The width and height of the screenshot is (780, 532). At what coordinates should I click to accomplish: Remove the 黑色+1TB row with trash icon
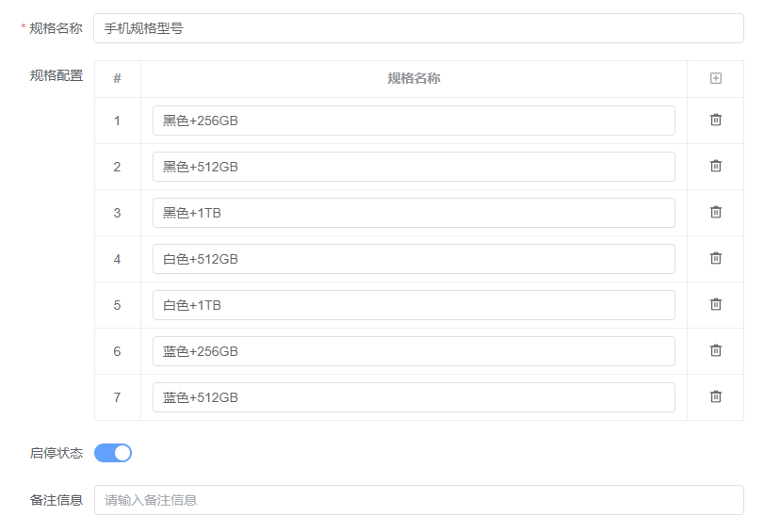point(715,212)
